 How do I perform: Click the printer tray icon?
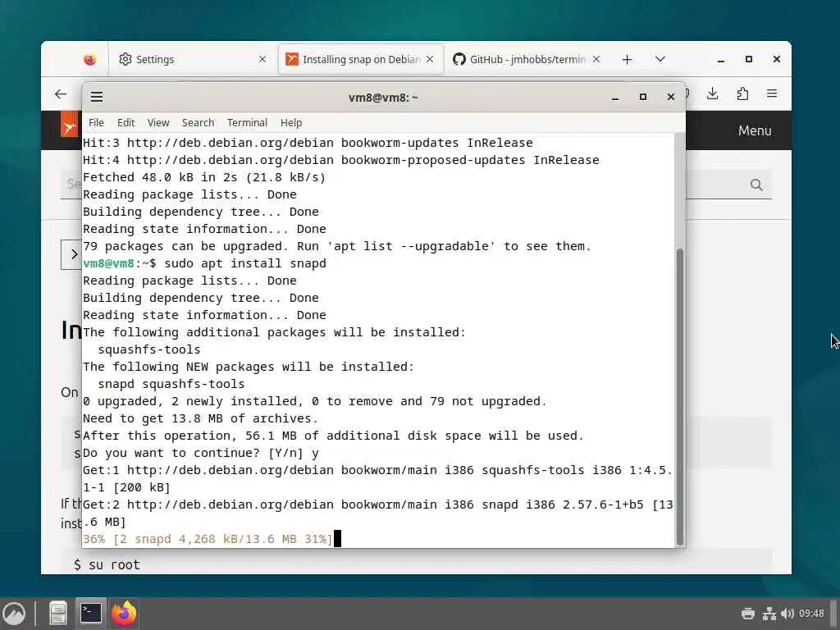tap(748, 614)
